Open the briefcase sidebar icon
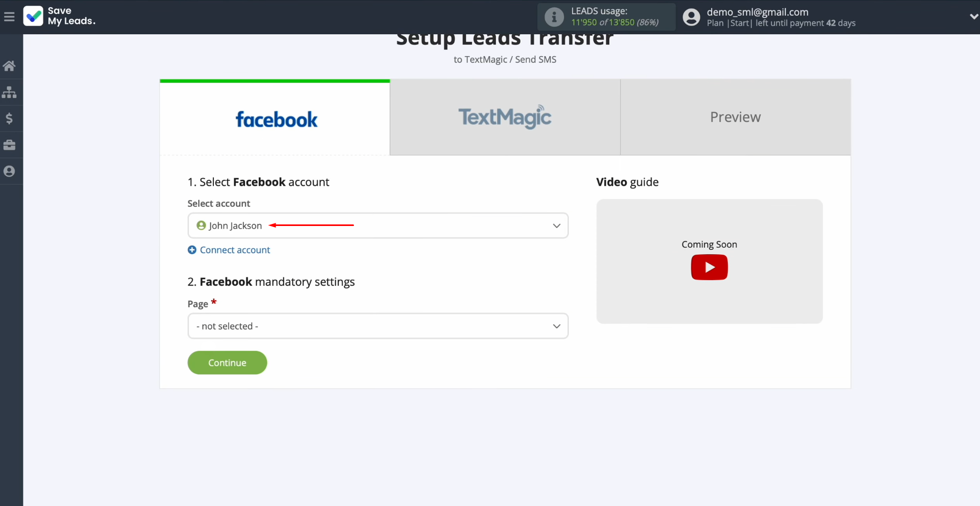The width and height of the screenshot is (980, 506). 9,145
